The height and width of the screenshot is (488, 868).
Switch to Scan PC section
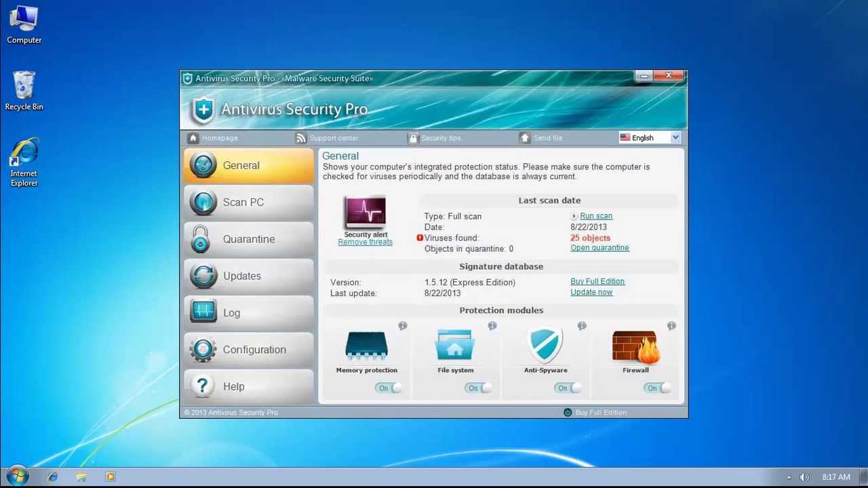[248, 202]
